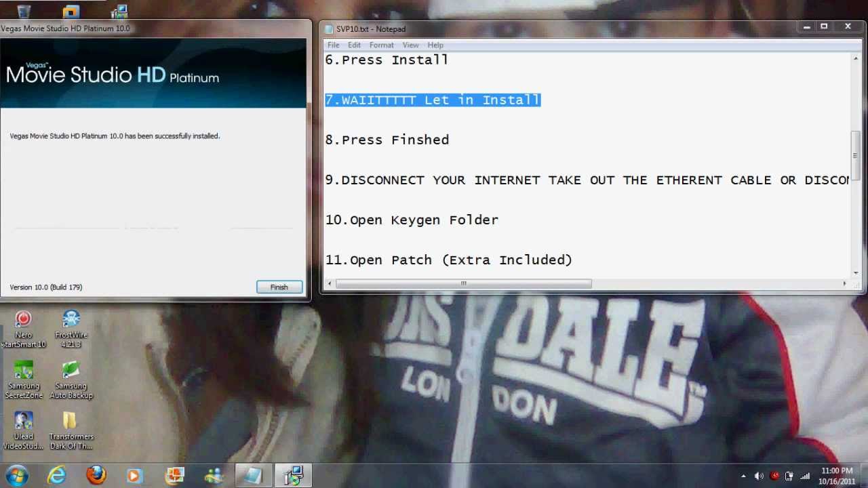Select Nero StartSmart 10 desktop icon

pyautogui.click(x=24, y=329)
